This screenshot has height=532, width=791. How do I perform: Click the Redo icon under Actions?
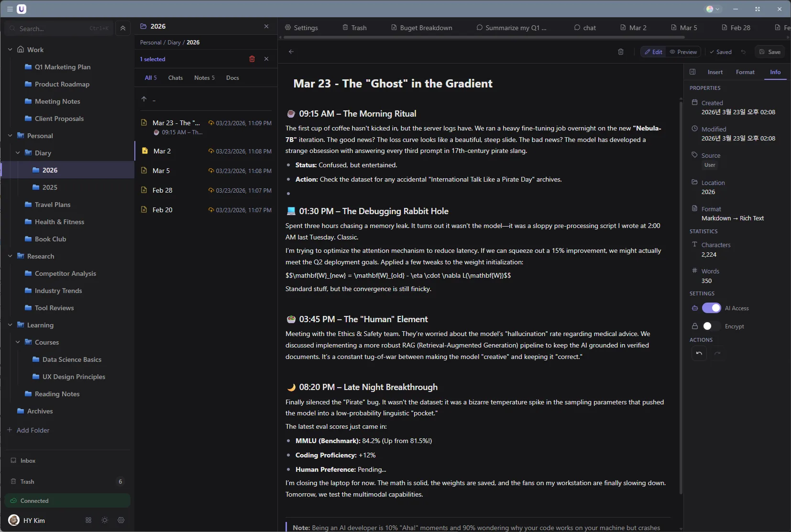718,354
